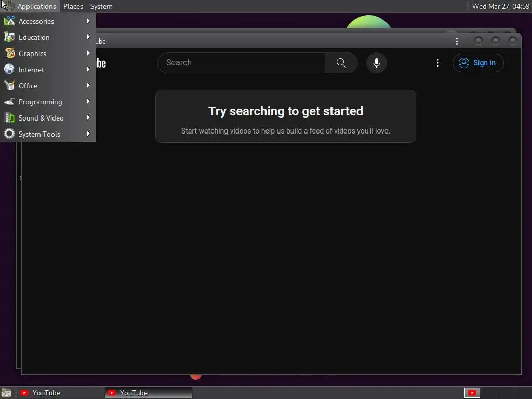This screenshot has width=532, height=399.
Task: Open the System menu
Action: click(101, 6)
